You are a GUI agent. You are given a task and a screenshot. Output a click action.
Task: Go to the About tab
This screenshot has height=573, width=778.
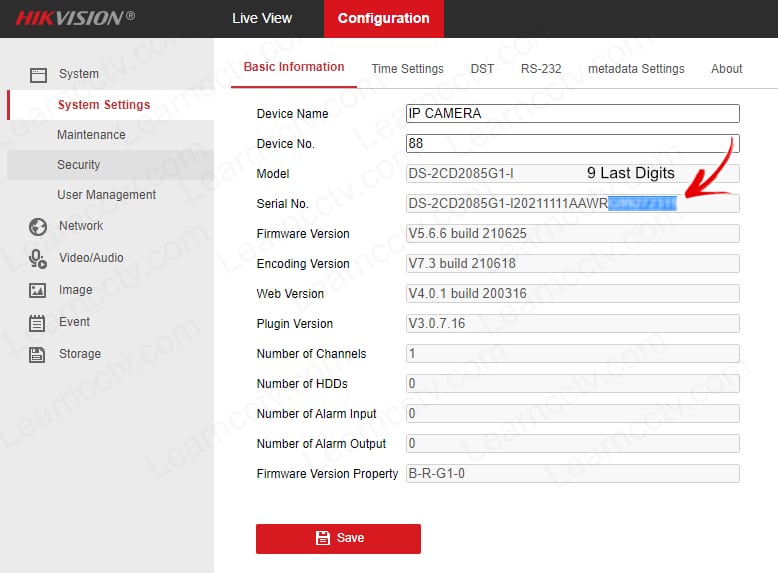(x=726, y=69)
